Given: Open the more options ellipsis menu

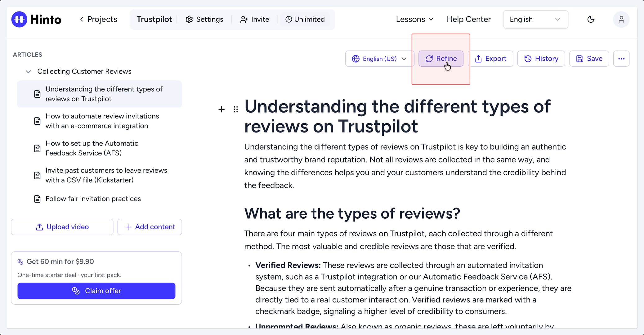Looking at the screenshot, I should point(621,59).
